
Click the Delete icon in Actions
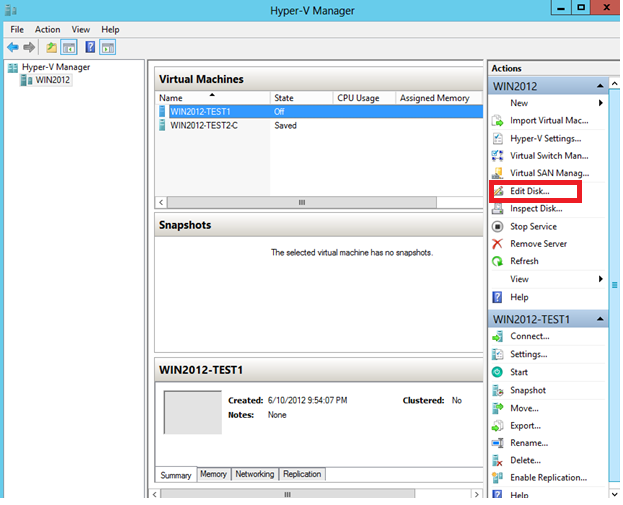(497, 460)
